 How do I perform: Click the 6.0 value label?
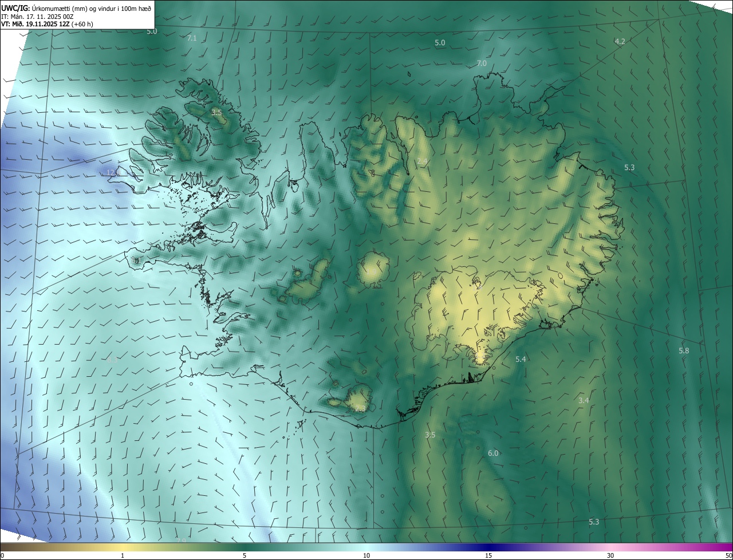pyautogui.click(x=493, y=453)
